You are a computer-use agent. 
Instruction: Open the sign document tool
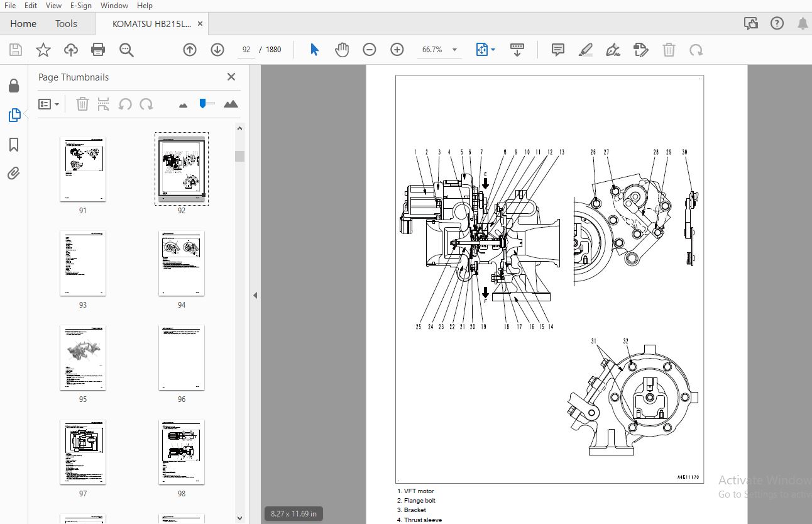coord(613,50)
